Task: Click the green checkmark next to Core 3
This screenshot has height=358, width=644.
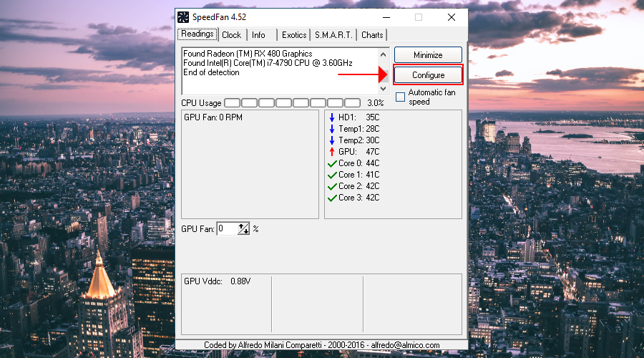Action: (332, 198)
